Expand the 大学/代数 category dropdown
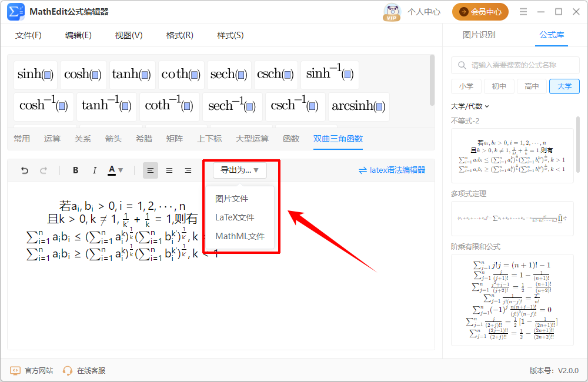This screenshot has height=382, width=588. [x=470, y=106]
